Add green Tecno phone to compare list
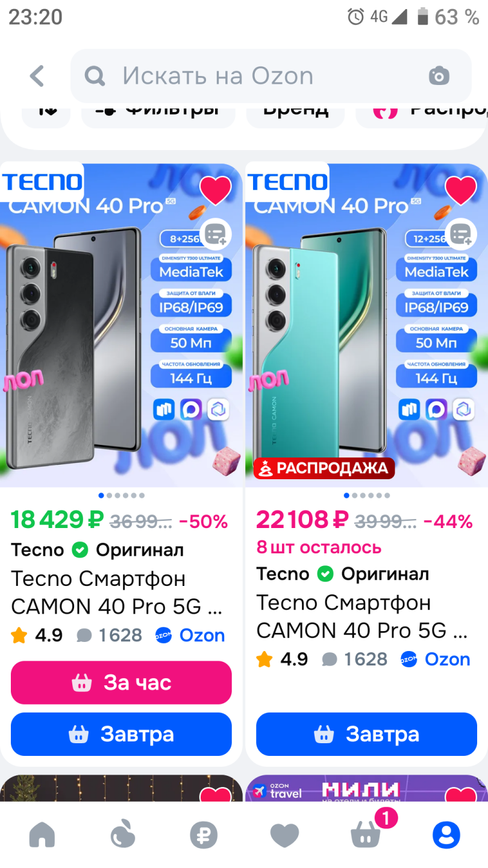This screenshot has height=868, width=488. tap(461, 233)
